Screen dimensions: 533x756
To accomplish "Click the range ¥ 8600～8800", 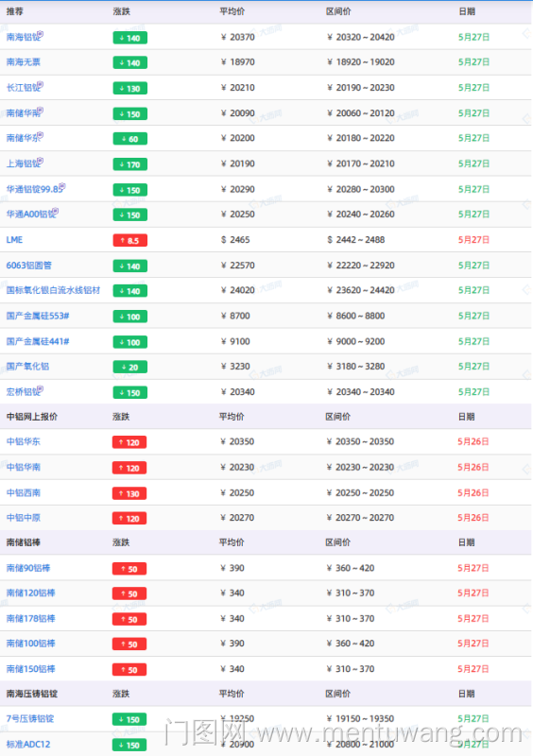I will click(x=356, y=316).
